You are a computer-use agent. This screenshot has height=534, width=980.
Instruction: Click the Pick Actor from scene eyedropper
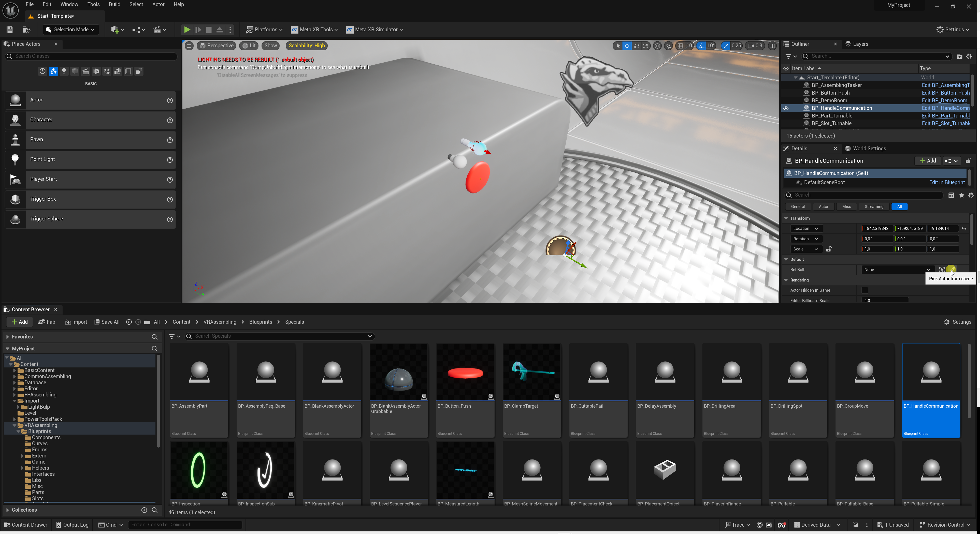pyautogui.click(x=951, y=269)
